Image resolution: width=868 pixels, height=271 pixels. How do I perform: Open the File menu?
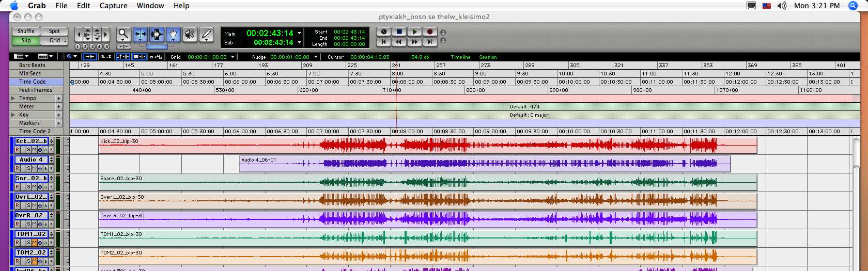(x=61, y=6)
